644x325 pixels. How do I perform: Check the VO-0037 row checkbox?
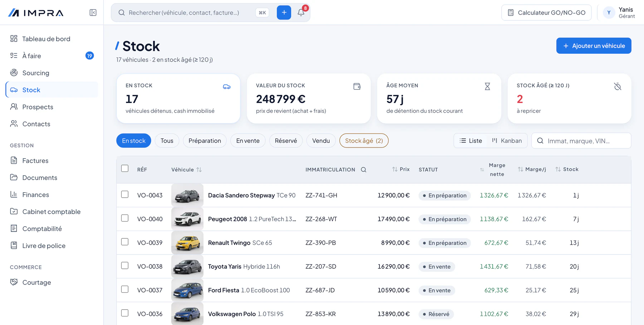tap(125, 289)
